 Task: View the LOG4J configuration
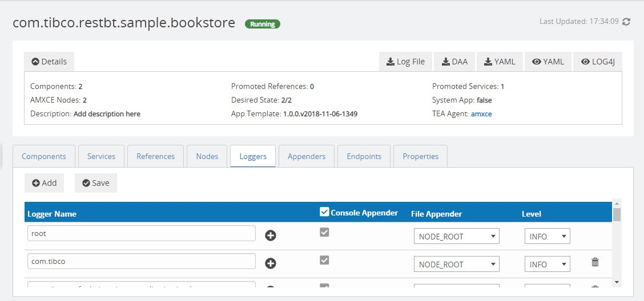point(598,62)
